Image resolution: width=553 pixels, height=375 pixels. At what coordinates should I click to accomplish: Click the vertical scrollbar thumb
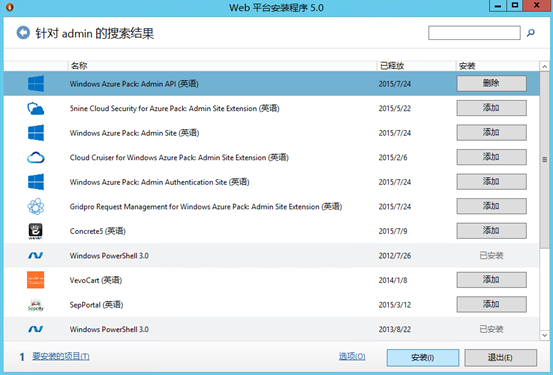tap(544, 159)
